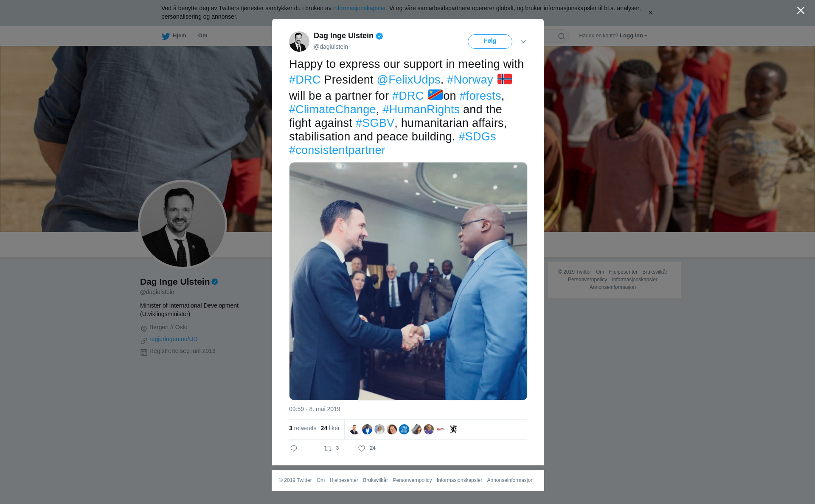The image size is (815, 504).
Task: Close the tweet overlay with X
Action: [x=801, y=11]
